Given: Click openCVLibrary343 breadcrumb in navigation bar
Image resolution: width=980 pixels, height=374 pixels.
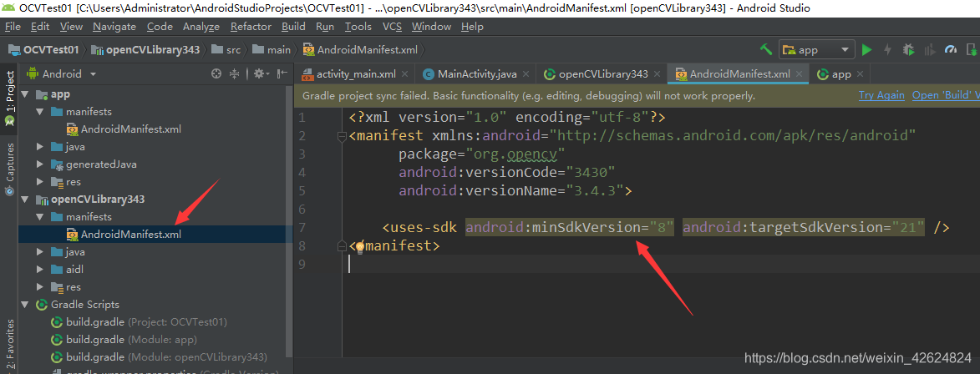Looking at the screenshot, I should click(x=145, y=50).
